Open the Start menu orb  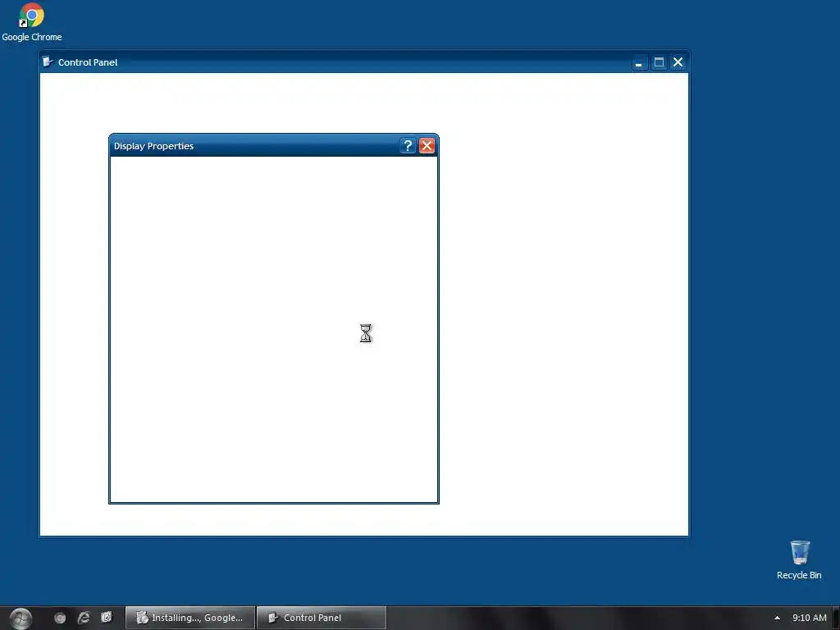click(x=21, y=619)
